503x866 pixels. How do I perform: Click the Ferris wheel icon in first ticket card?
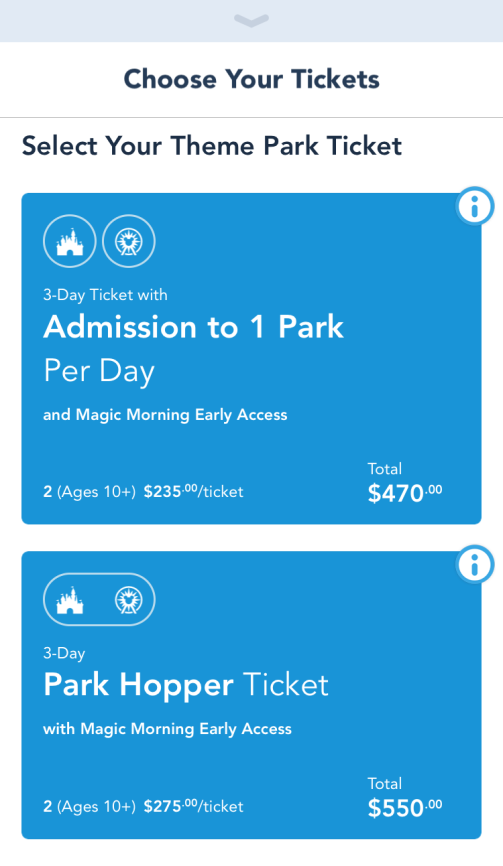click(129, 241)
